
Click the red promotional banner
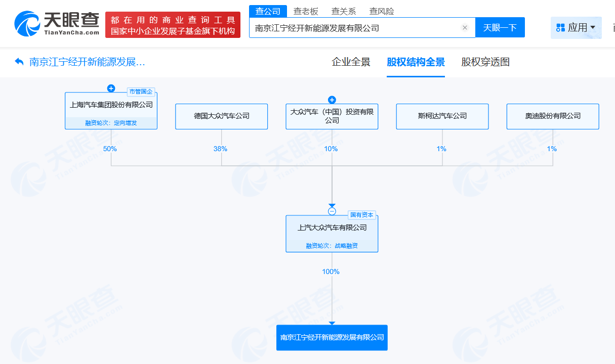point(173,25)
